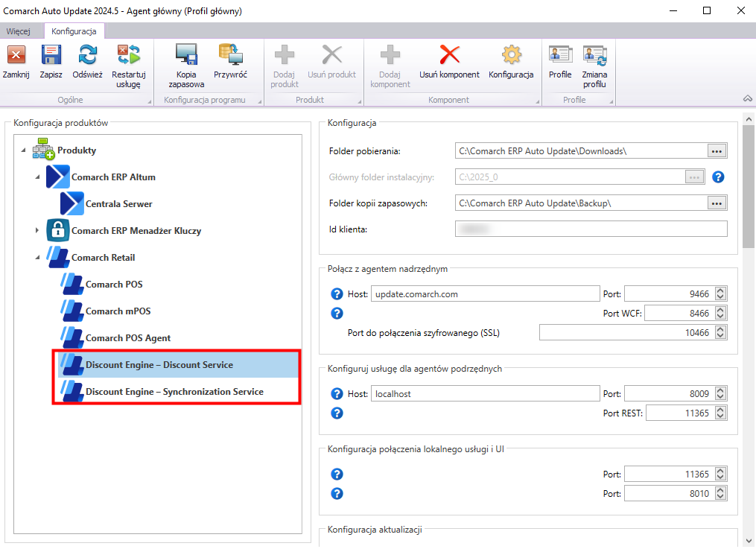Screen dimensions: 756x549
Task: Collapse the Comarch Retail node
Action: [37, 258]
